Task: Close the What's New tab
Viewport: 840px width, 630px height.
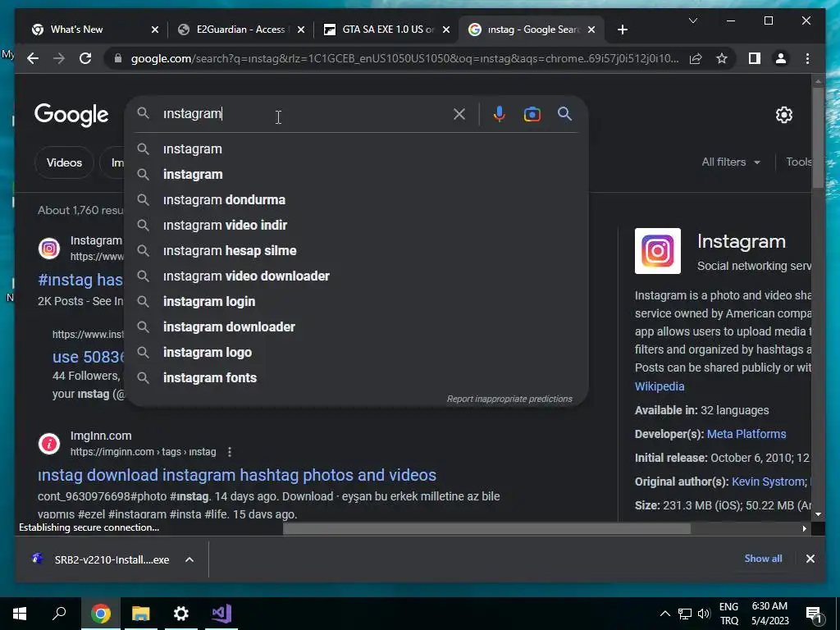Action: point(155,30)
